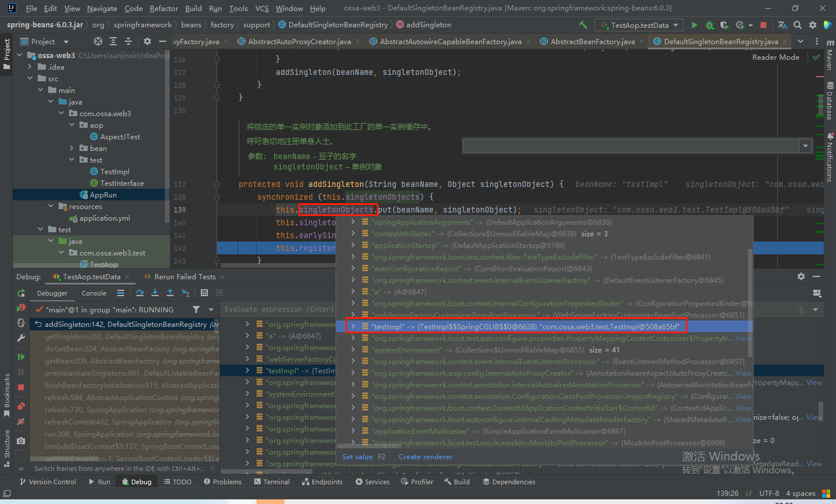Open the Terminal tool window tab
Viewport: 836px width, 504px height.
pyautogui.click(x=272, y=482)
